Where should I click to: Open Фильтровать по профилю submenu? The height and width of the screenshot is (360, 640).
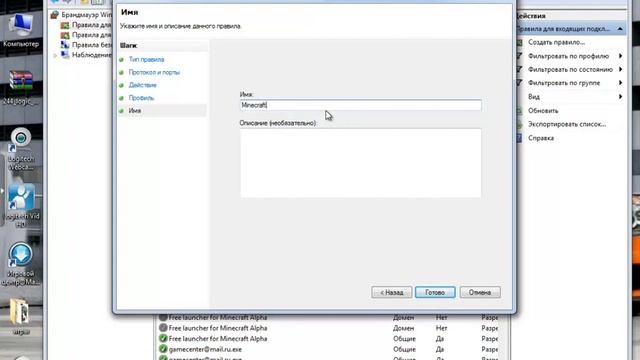pos(568,56)
